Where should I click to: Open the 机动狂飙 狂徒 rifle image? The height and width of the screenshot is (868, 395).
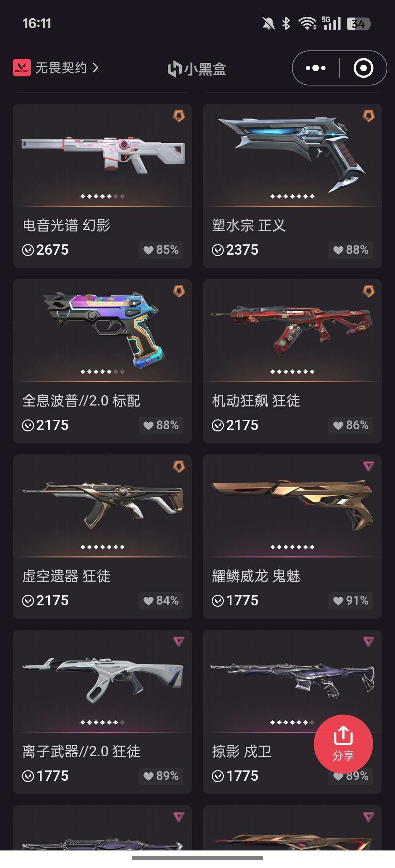click(292, 328)
